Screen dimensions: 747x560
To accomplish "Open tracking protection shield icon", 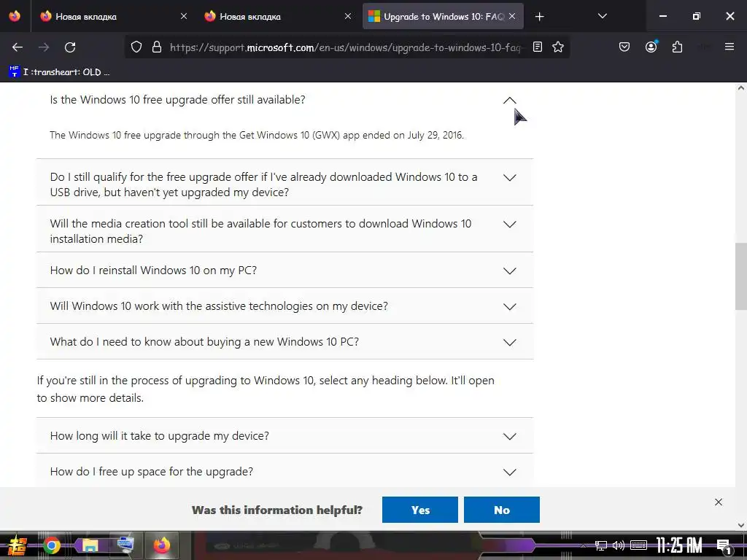I will [136, 47].
